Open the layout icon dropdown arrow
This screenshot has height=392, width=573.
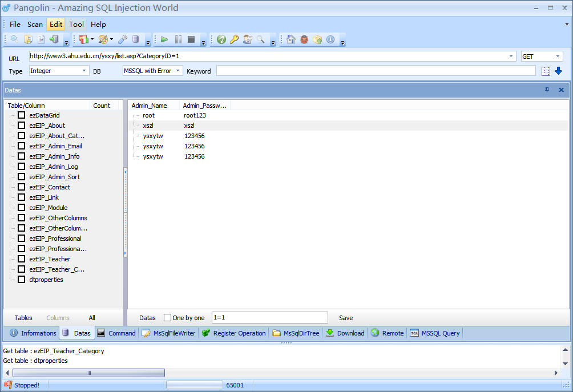tap(92, 39)
